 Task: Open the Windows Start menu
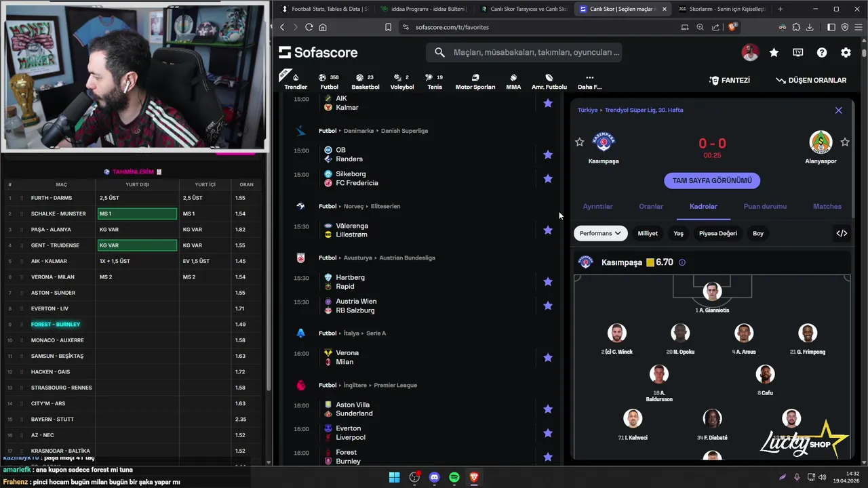tap(394, 477)
